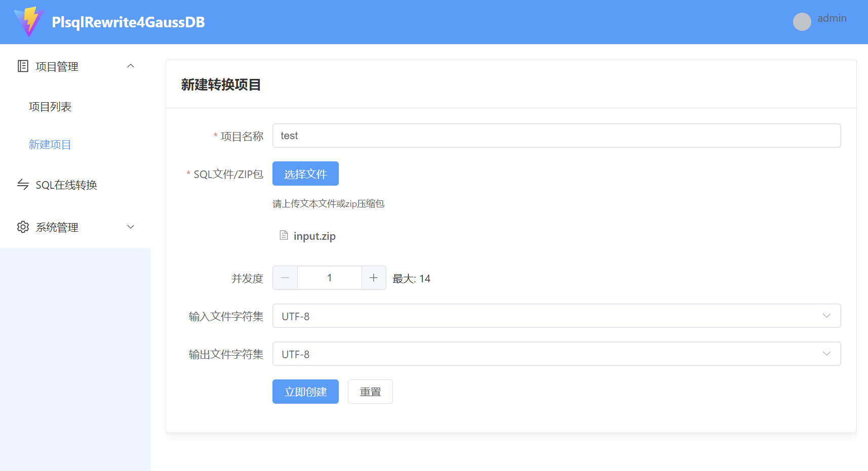Click the 输出文件字符集 dropdown arrow
Viewport: 868px width, 471px height.
click(x=826, y=354)
